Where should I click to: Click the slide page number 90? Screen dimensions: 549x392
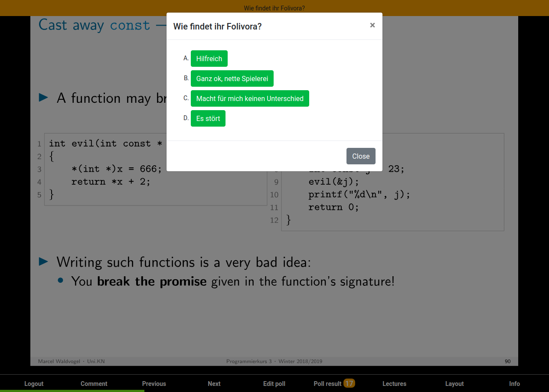(507, 361)
